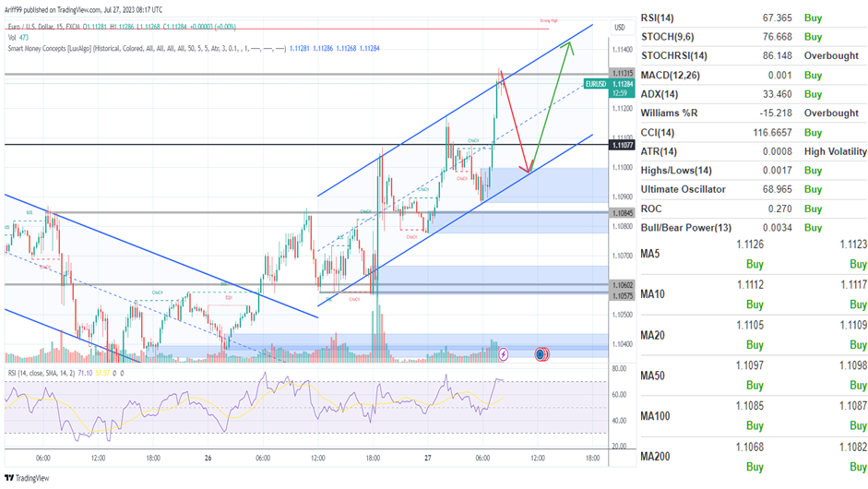Click the Williams %R Overbought signal
Screen dimensions: 868x489
click(830, 113)
